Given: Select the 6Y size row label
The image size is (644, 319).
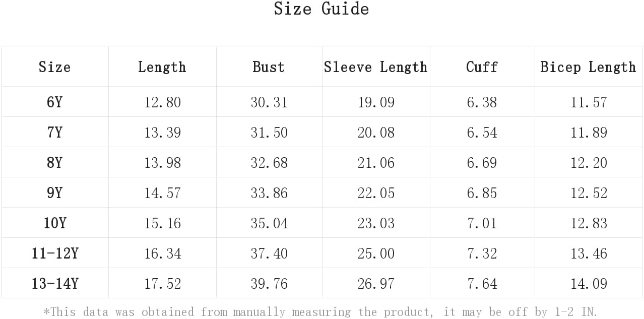Looking at the screenshot, I should tap(54, 102).
